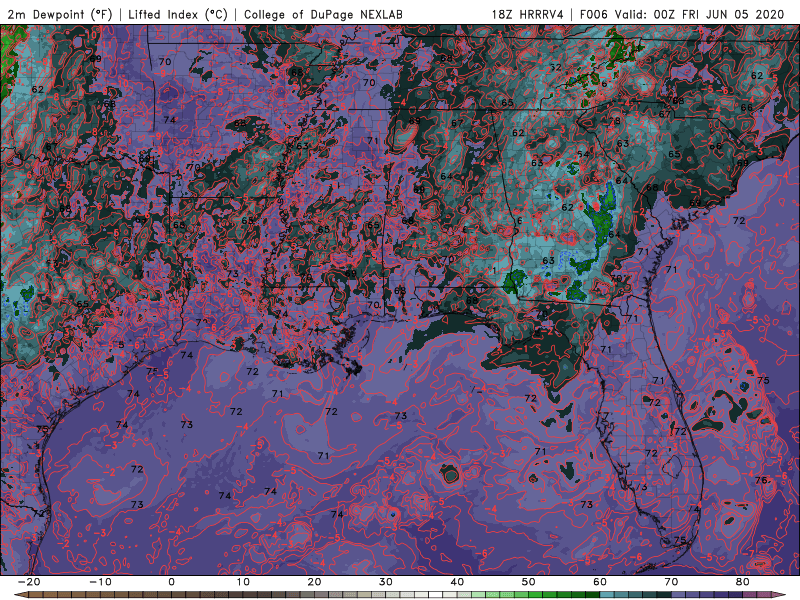Viewport: 800px width, 600px height.
Task: Click the -10 label on the color scale
Action: (100, 582)
